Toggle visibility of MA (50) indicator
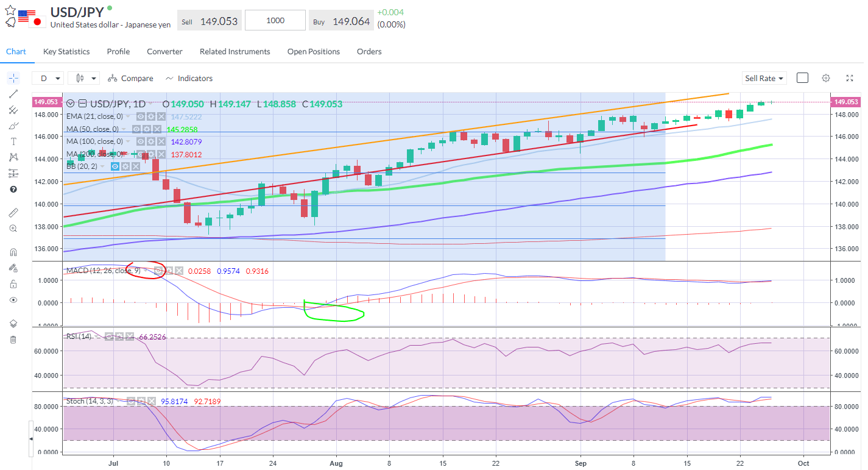 point(136,129)
